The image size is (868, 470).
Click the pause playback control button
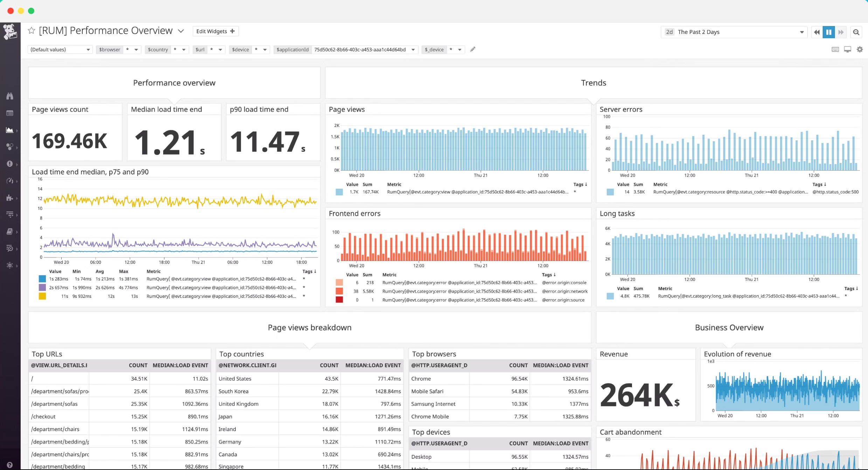click(829, 32)
